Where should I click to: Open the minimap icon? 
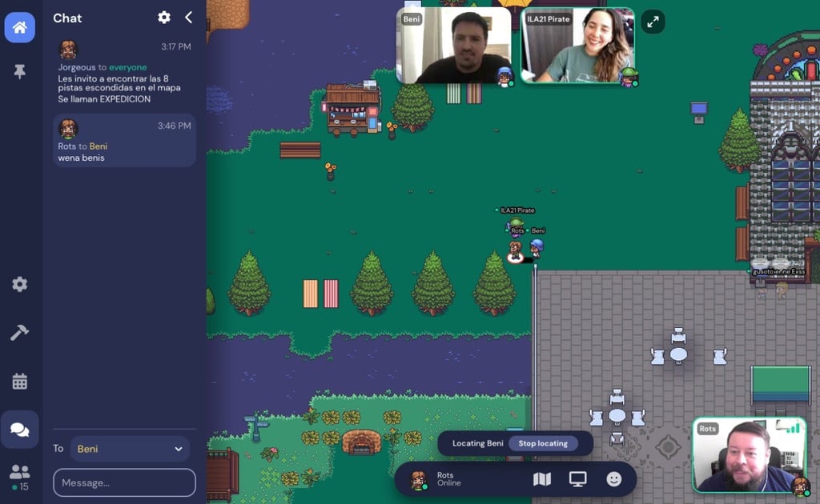542,479
